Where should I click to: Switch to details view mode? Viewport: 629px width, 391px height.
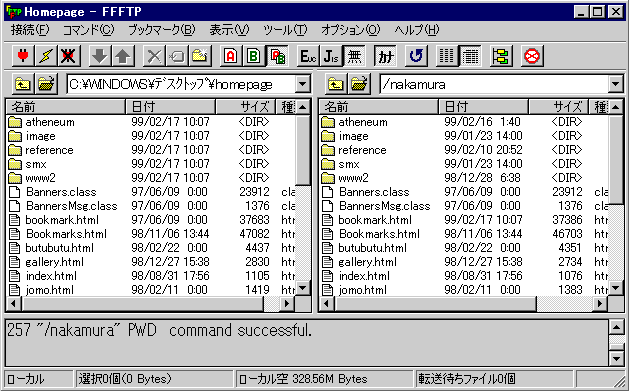pyautogui.click(x=470, y=56)
